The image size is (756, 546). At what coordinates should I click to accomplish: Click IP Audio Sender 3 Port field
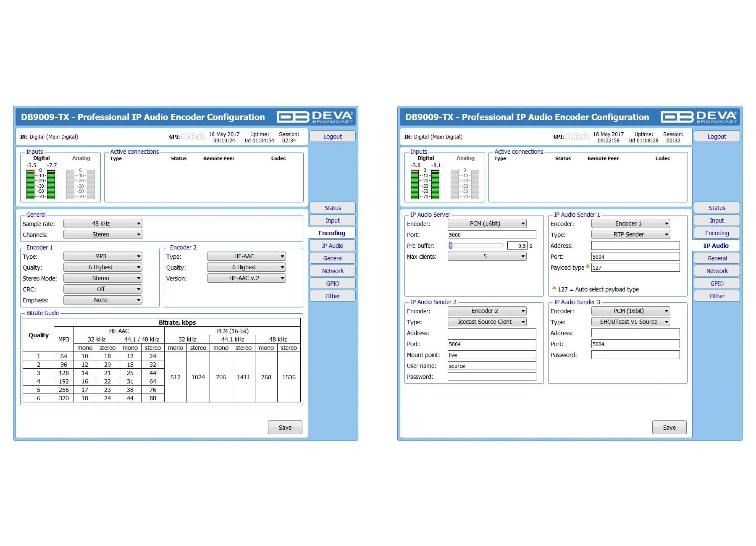(635, 344)
